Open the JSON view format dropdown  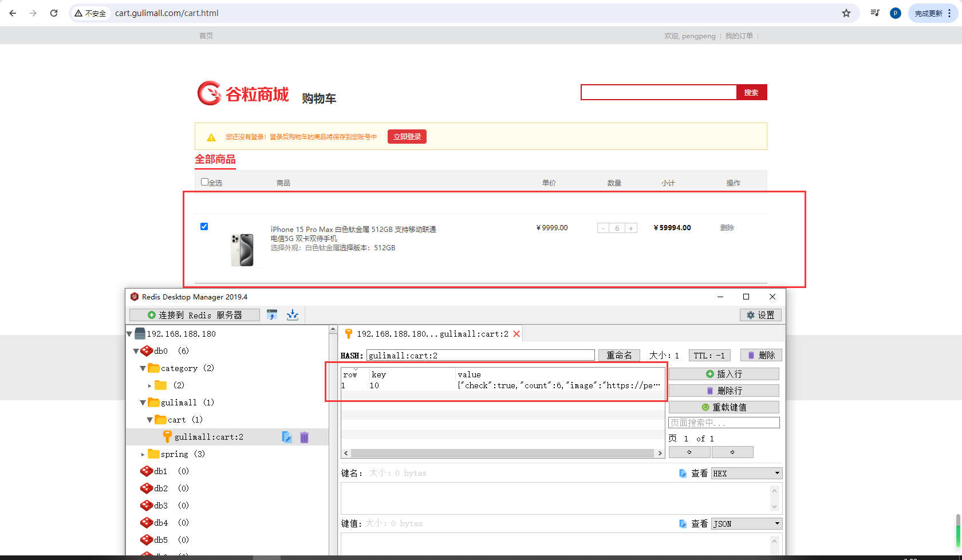coord(747,524)
